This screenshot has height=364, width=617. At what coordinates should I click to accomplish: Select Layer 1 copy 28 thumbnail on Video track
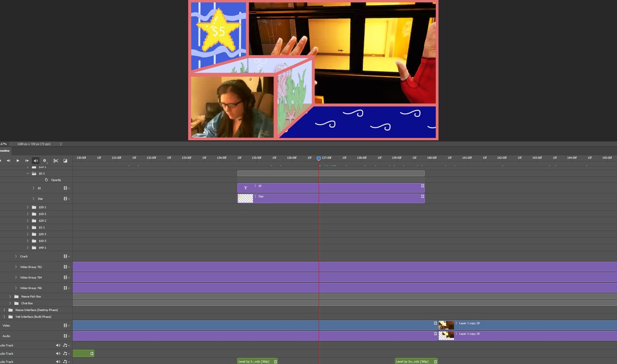click(x=446, y=325)
